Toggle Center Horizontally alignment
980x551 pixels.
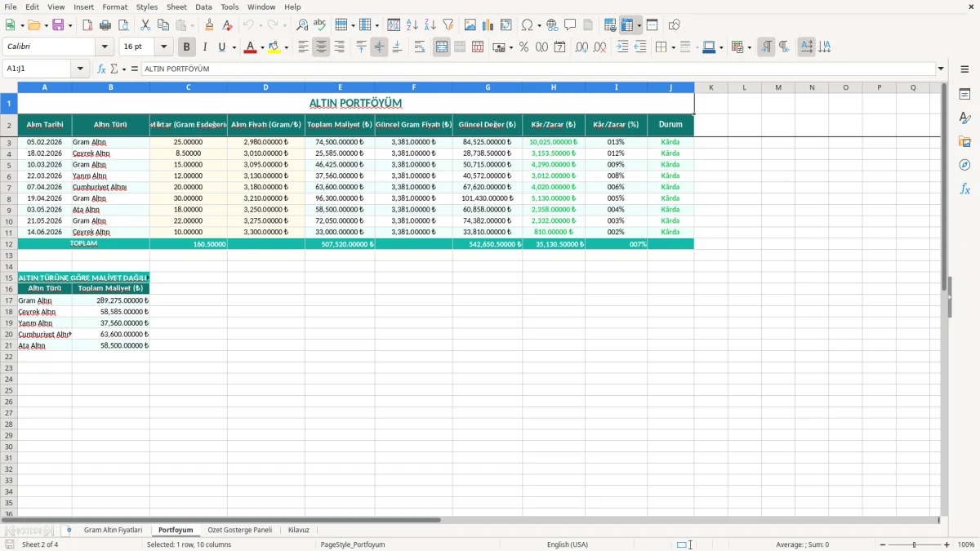(321, 47)
